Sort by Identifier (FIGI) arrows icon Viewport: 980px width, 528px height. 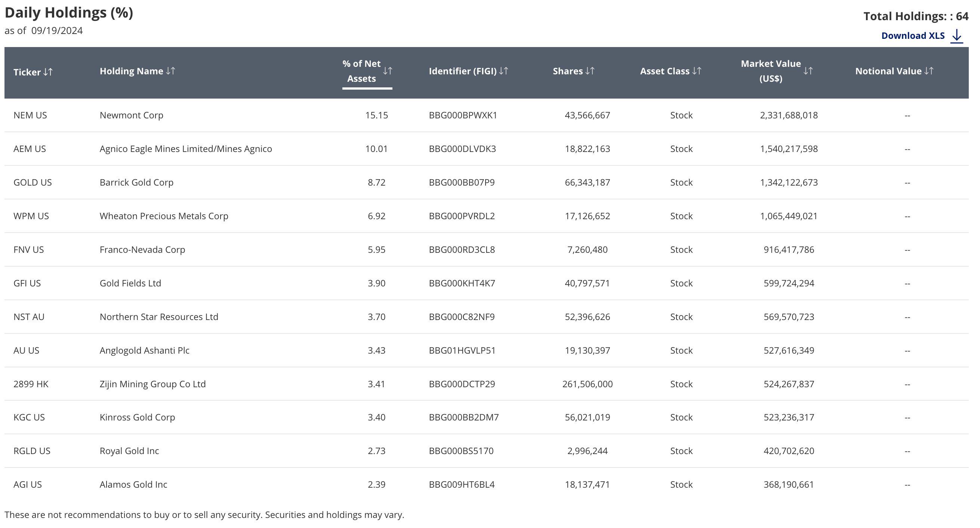tap(504, 71)
